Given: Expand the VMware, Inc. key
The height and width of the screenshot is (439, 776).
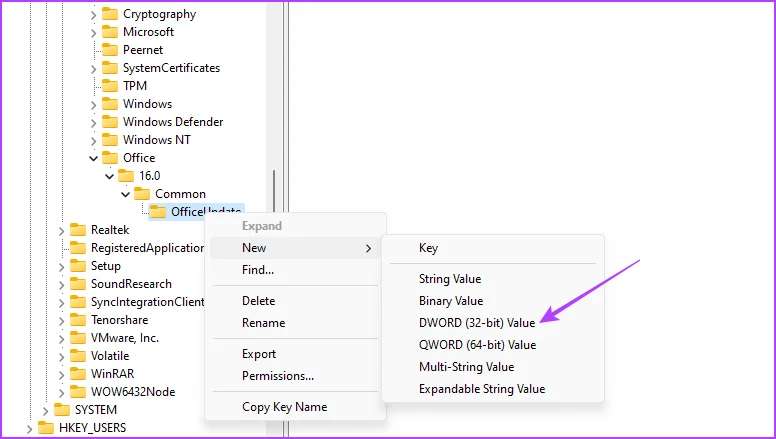Looking at the screenshot, I should (x=61, y=339).
